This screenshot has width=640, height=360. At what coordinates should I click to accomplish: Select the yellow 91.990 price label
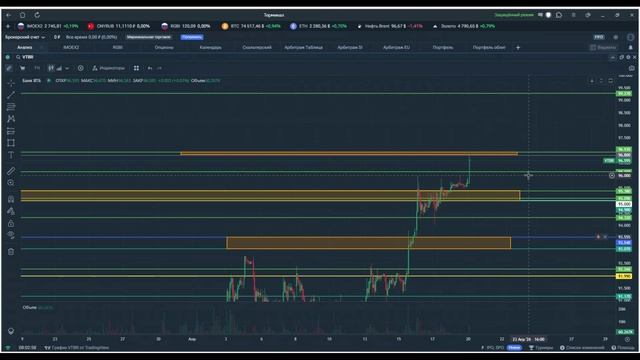pos(624,276)
